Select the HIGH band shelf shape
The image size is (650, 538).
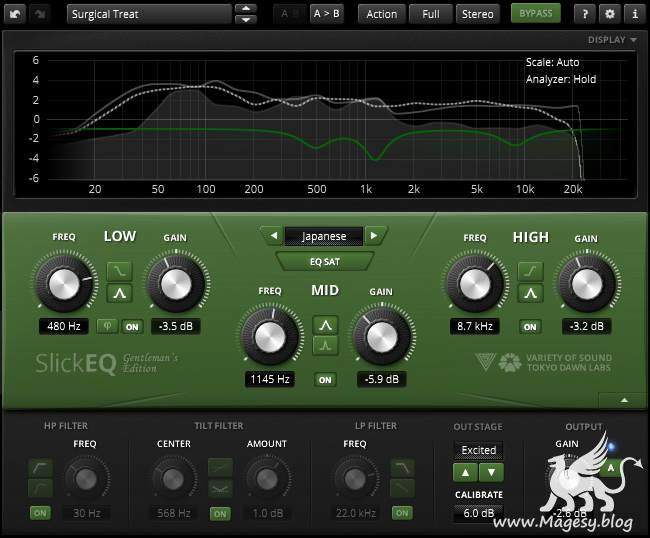pyautogui.click(x=530, y=271)
